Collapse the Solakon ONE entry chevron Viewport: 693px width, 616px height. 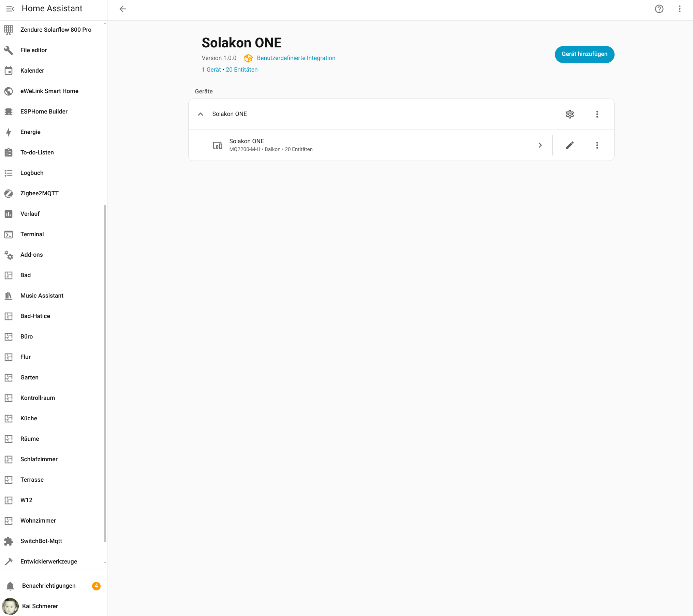click(x=201, y=114)
